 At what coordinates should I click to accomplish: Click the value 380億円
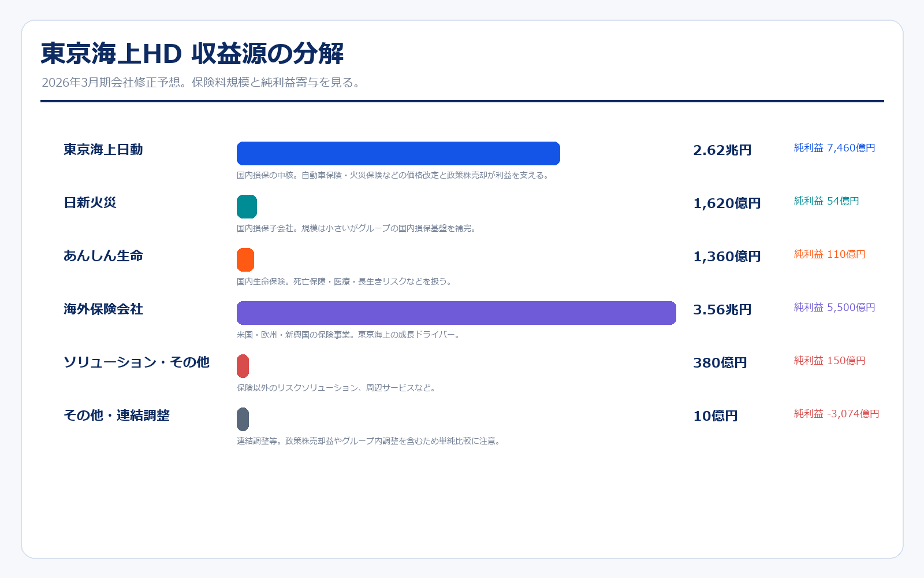720,363
